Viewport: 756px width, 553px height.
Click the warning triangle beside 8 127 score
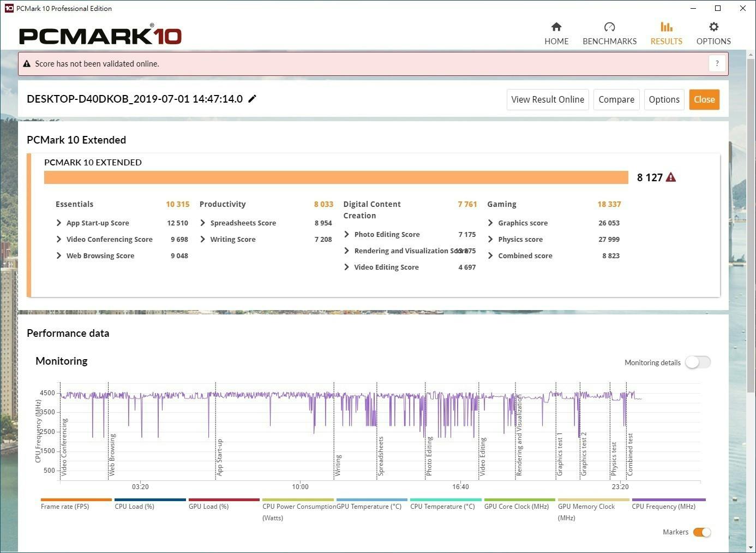click(671, 177)
